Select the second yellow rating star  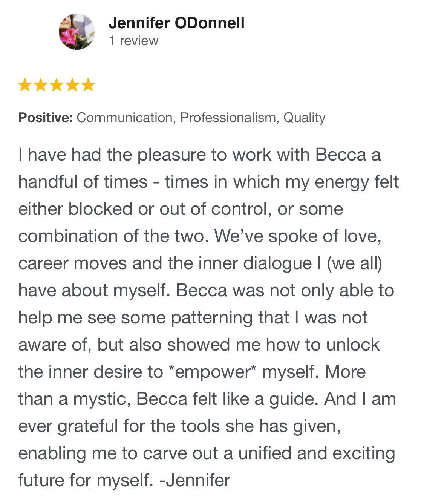(40, 85)
